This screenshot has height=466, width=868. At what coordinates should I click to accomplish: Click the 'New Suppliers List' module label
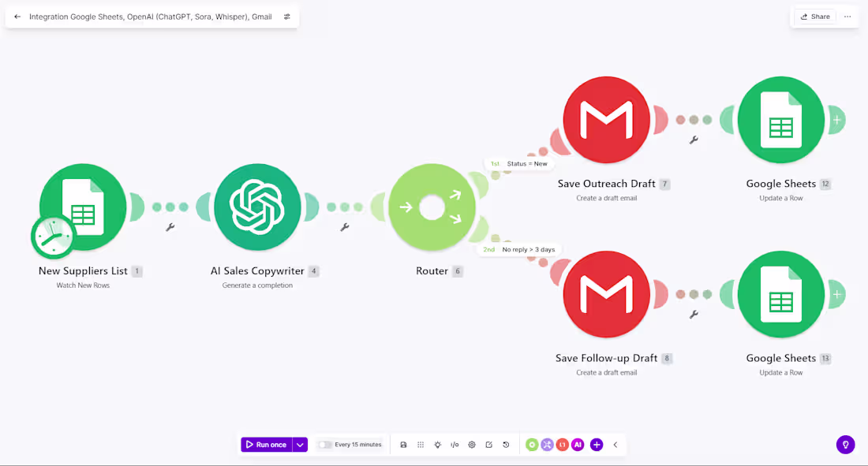[x=83, y=270]
